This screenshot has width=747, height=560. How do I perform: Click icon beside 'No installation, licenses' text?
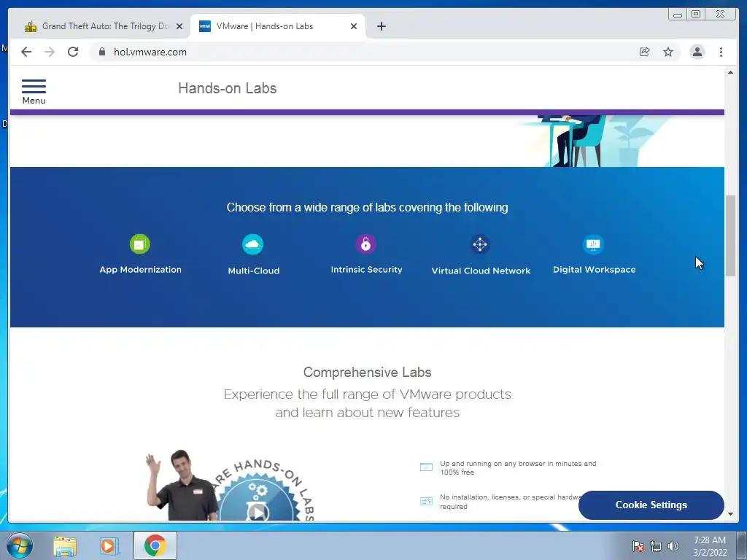pos(426,501)
